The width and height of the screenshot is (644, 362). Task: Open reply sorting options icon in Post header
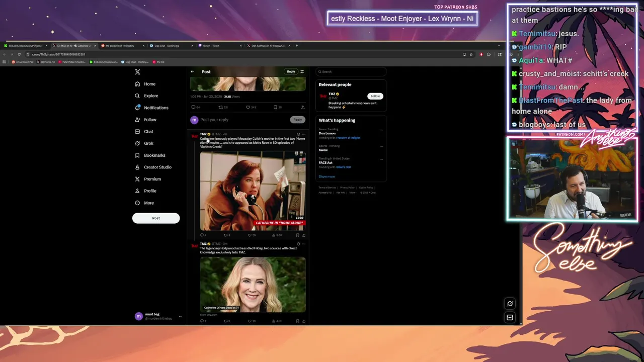[302, 71]
